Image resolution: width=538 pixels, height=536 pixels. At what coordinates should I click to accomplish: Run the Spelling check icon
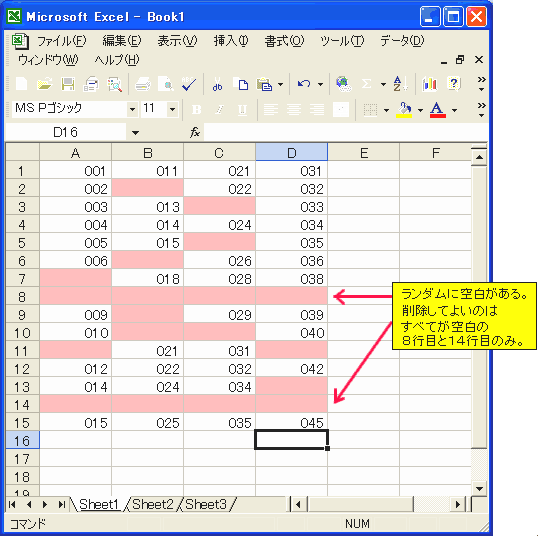click(x=189, y=84)
